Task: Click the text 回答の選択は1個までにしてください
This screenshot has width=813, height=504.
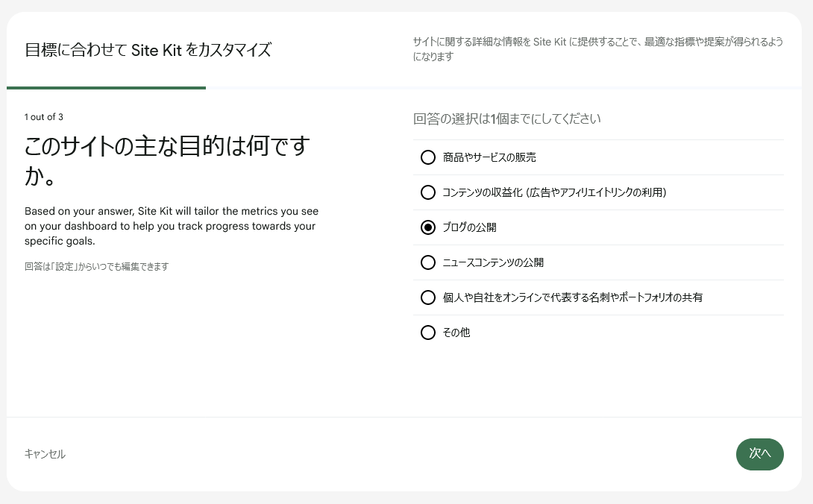Action: pos(506,119)
